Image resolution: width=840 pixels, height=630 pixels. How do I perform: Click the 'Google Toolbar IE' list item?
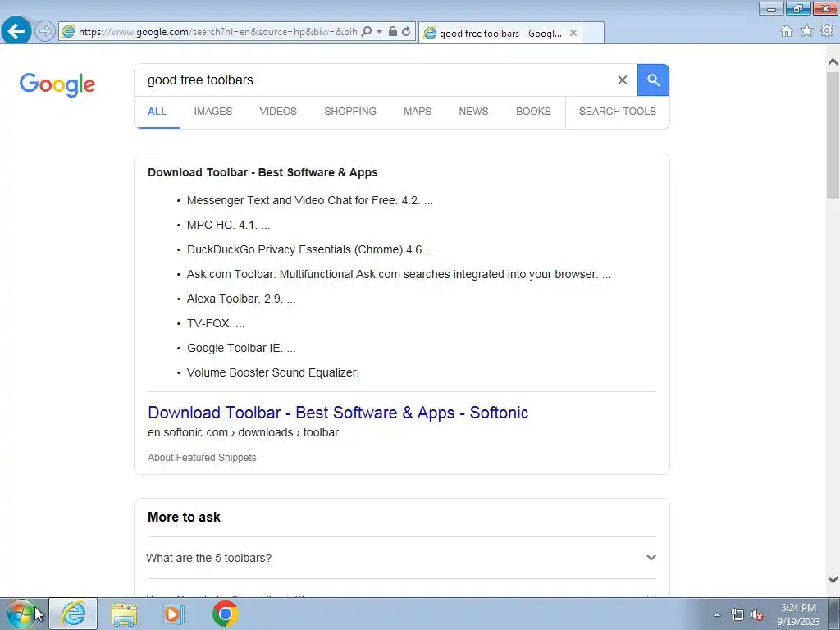point(241,348)
